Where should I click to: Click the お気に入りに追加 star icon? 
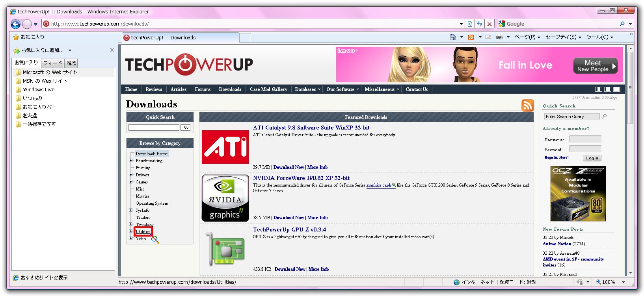[x=17, y=50]
